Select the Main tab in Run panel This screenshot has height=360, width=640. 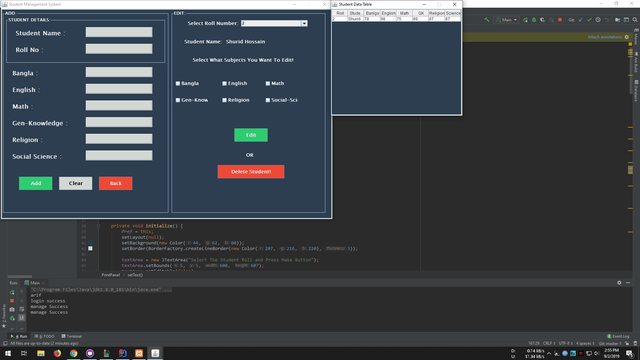(34, 283)
